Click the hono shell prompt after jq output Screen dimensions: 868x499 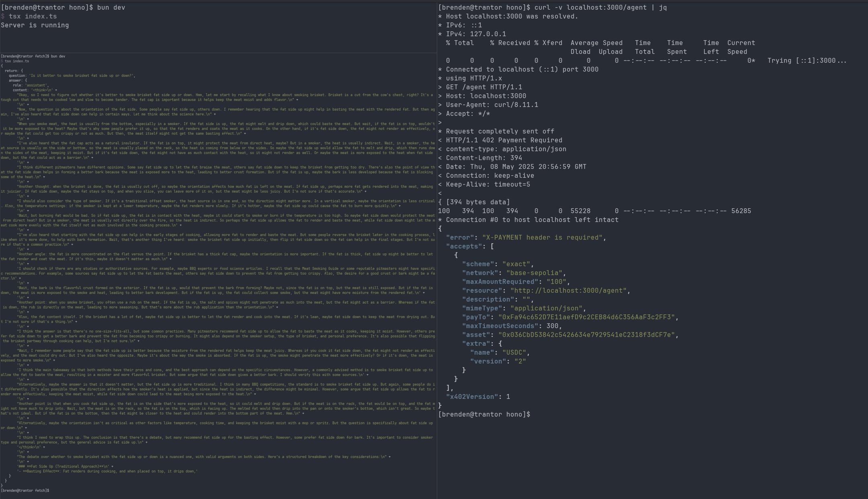click(484, 415)
